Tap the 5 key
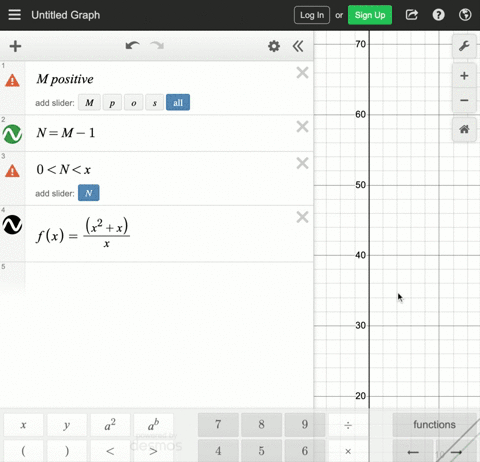This screenshot has height=462, width=480. tap(261, 451)
